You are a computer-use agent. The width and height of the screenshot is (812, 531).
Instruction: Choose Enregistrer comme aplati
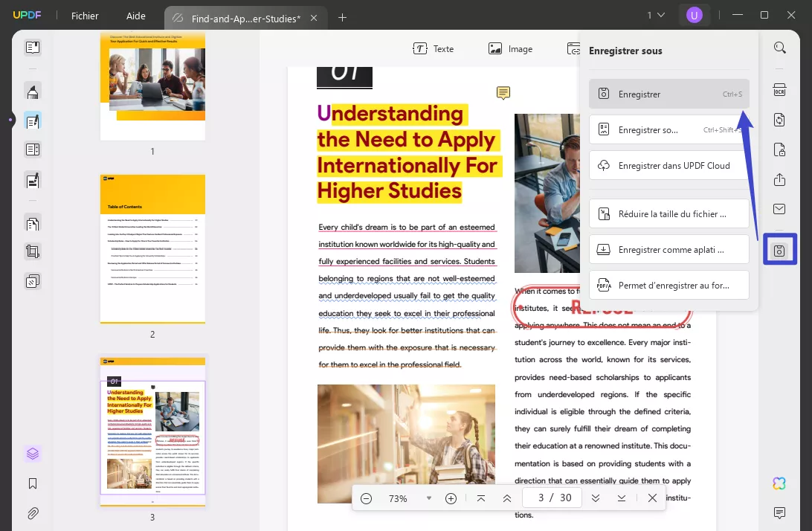tap(669, 249)
